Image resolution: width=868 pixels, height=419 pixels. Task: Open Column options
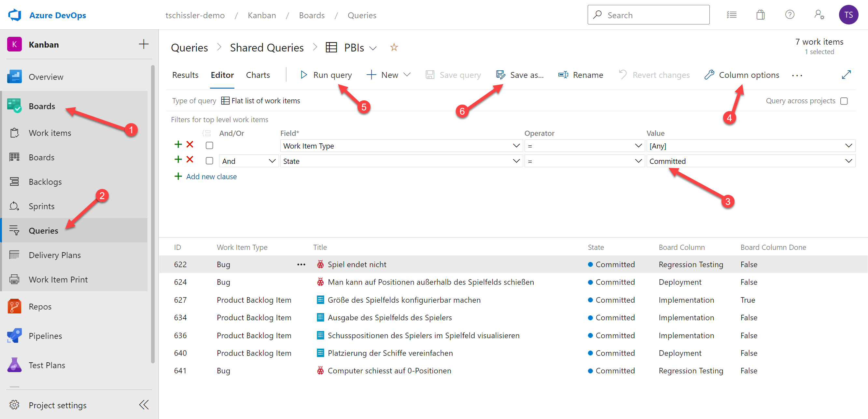(x=742, y=75)
